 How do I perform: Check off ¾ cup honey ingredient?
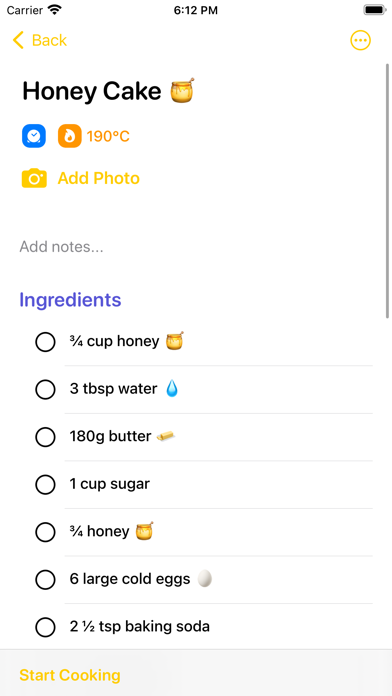[x=45, y=342]
